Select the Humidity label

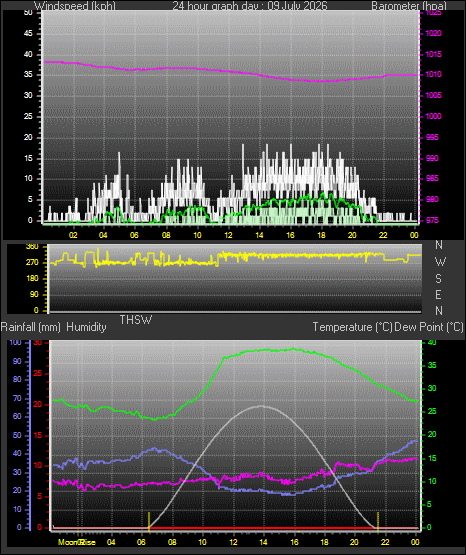click(x=86, y=327)
